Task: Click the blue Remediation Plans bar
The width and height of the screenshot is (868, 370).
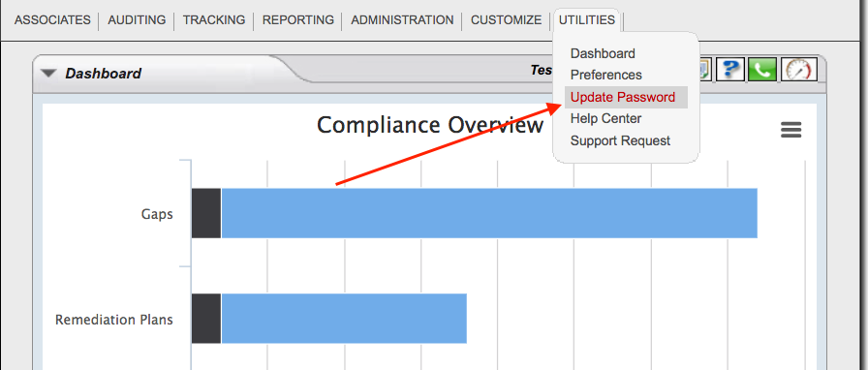Action: [344, 319]
